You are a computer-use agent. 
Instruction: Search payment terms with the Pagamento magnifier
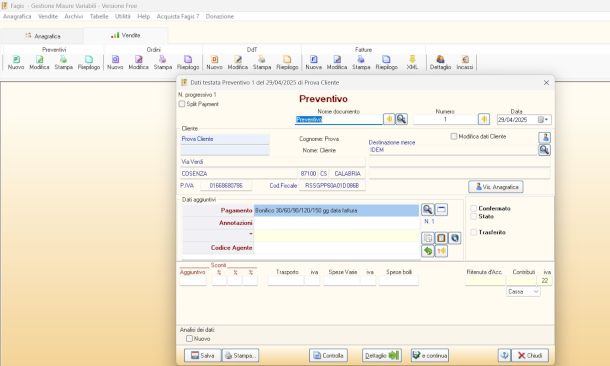point(428,210)
